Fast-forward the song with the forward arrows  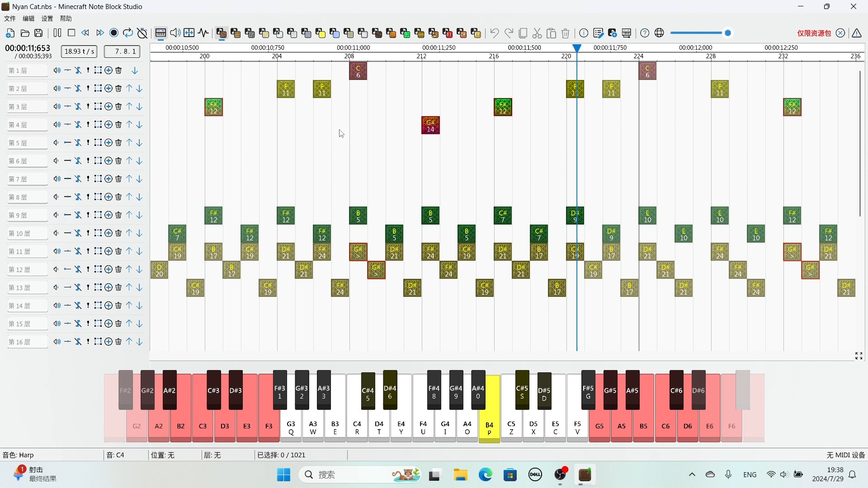pos(100,33)
